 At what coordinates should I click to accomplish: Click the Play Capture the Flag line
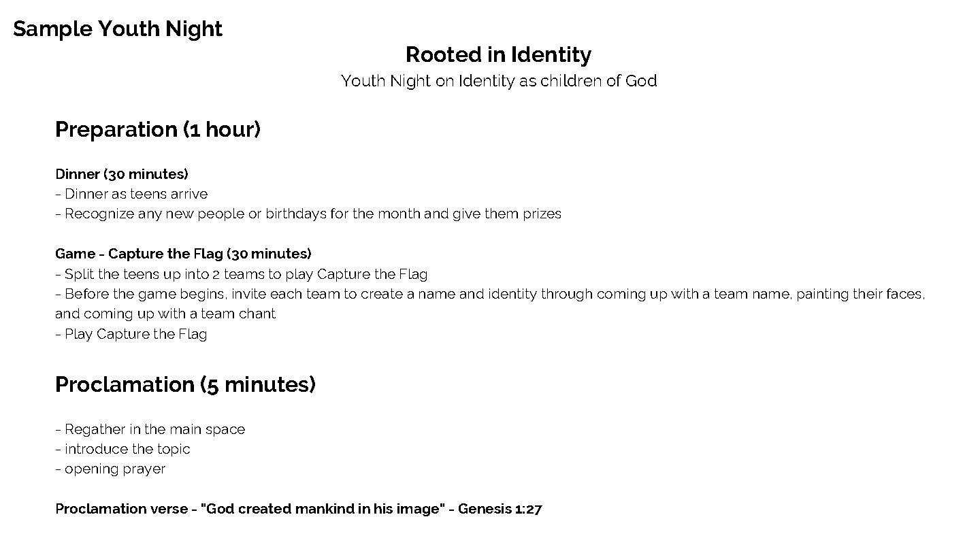(x=131, y=334)
